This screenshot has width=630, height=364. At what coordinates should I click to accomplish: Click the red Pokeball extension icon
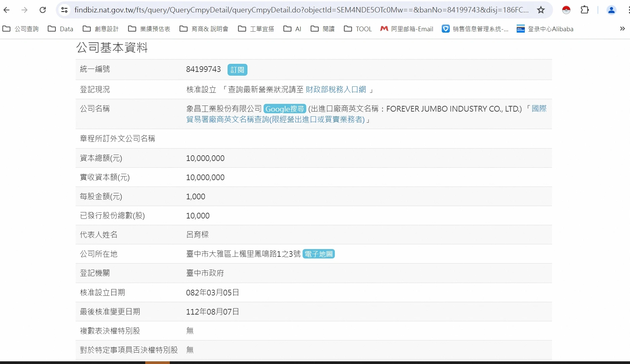pos(566,10)
